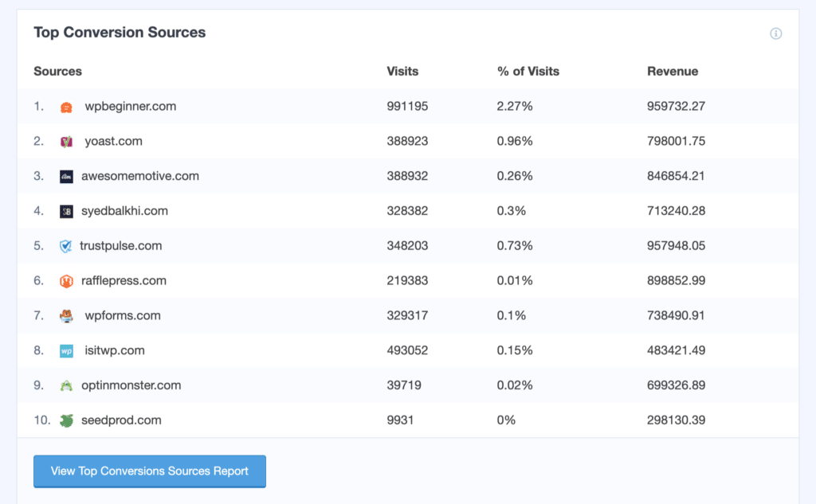
Task: Click visits value 348203
Action: click(x=407, y=246)
